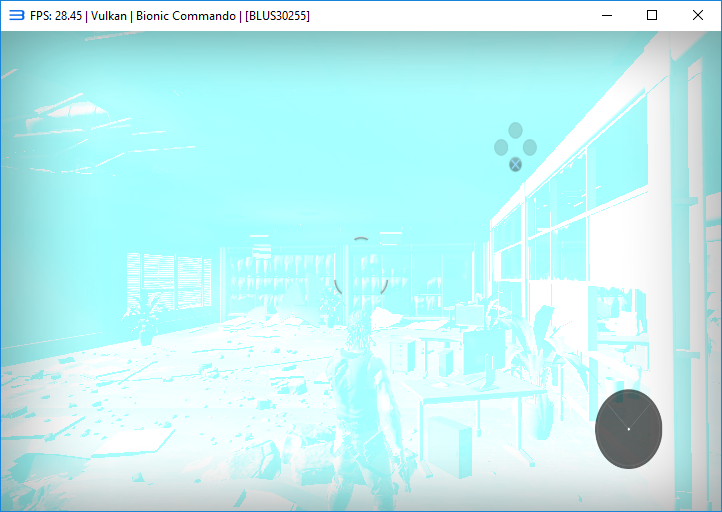722x512 pixels.
Task: Click the left face-button prompt circle
Action: 501,147
